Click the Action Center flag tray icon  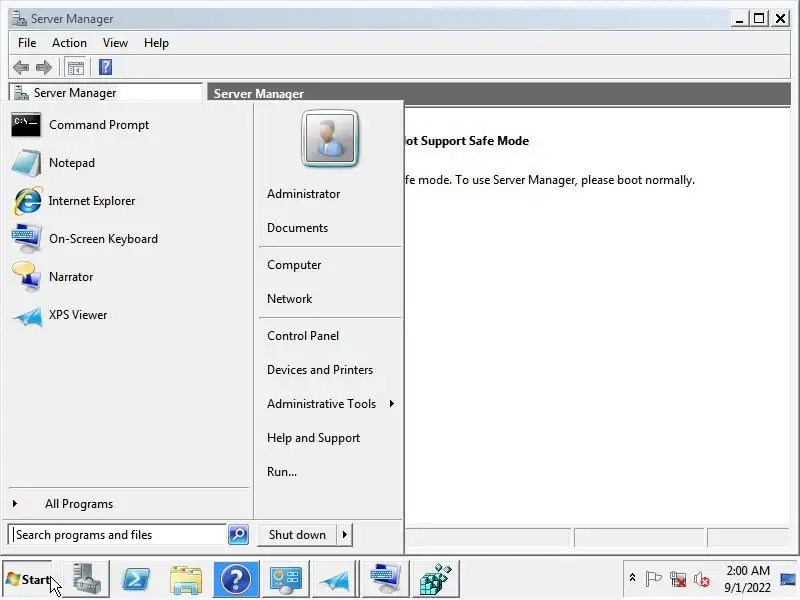click(x=653, y=579)
